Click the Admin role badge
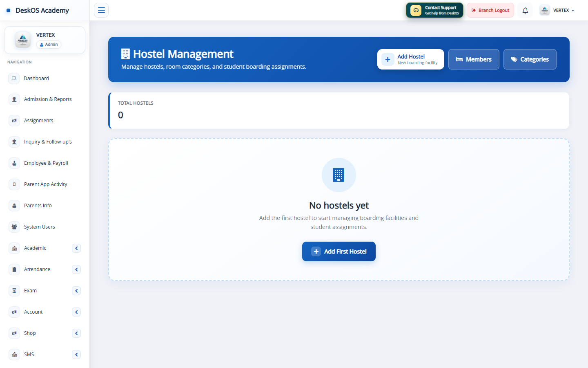 pos(49,45)
